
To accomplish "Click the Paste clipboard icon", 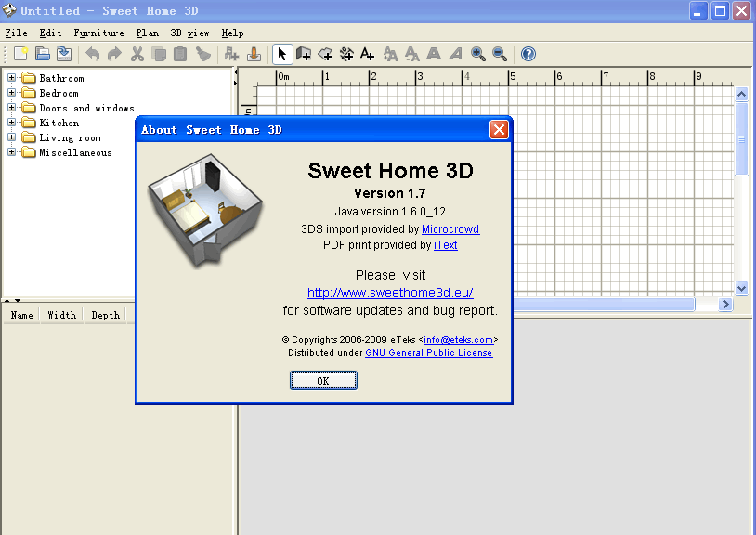I will point(180,54).
